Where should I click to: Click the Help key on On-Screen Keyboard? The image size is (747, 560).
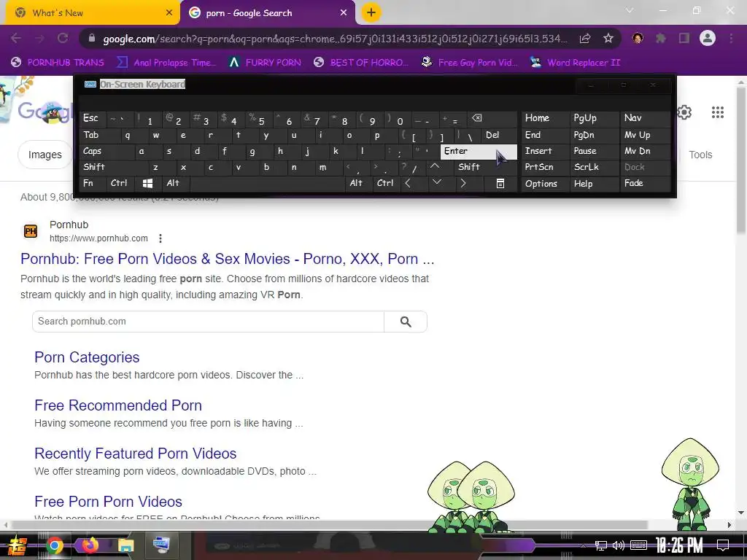pyautogui.click(x=594, y=183)
